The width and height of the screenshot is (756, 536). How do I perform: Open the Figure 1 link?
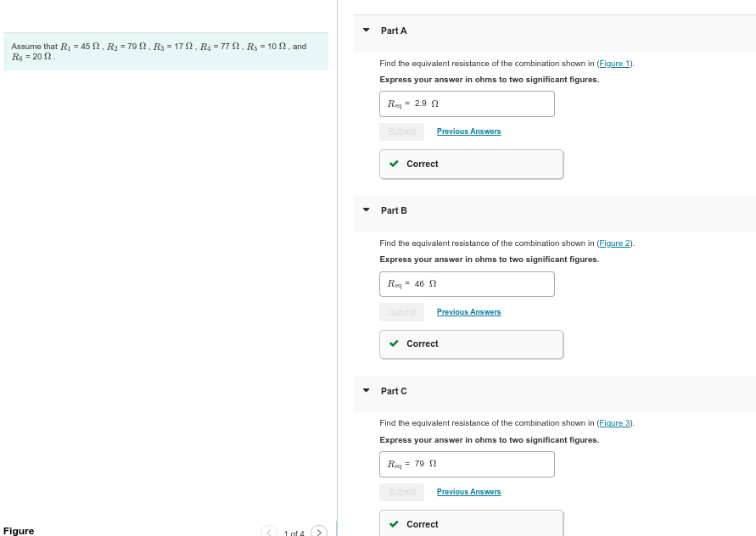614,63
